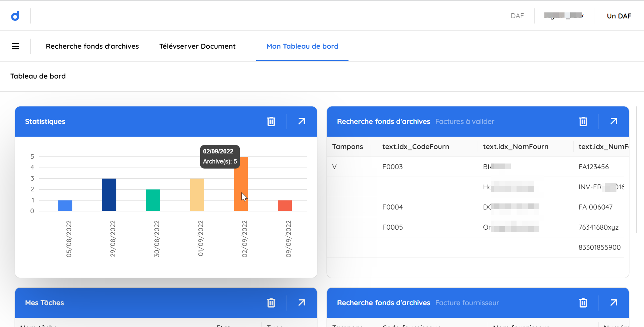Delete the Facture fournisseur widget
The image size is (644, 327).
583,303
